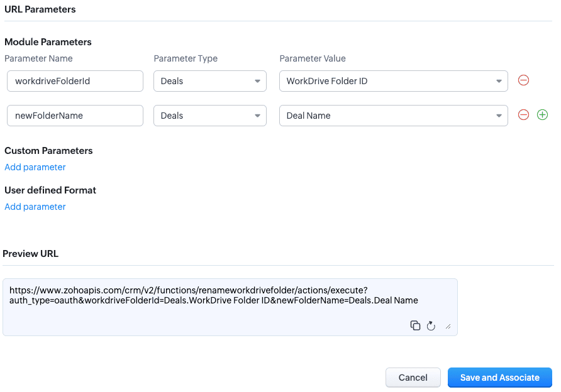561x392 pixels.
Task: Click the Preview URL heading
Action: pos(30,254)
